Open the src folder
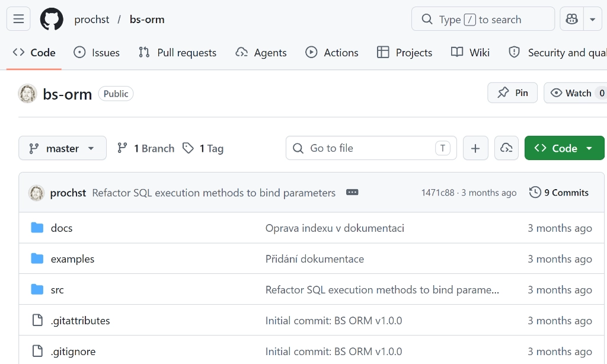Viewport: 607px width, 364px height. coord(57,290)
